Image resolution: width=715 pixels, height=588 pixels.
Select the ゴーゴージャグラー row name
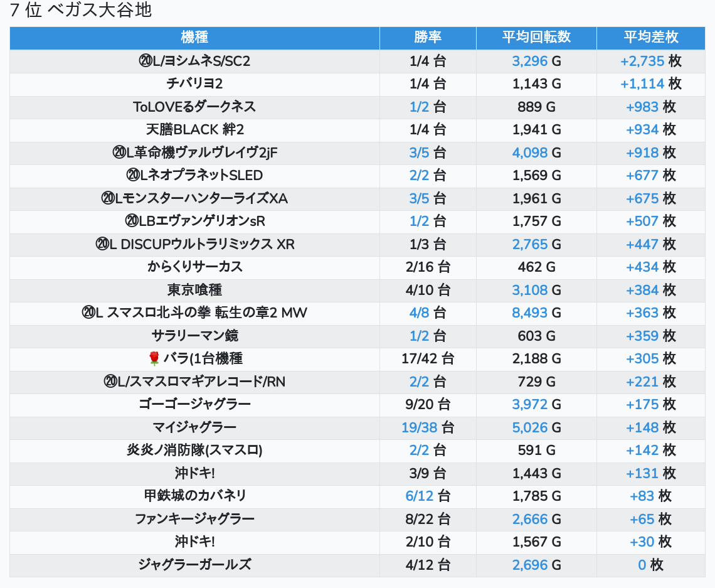194,404
